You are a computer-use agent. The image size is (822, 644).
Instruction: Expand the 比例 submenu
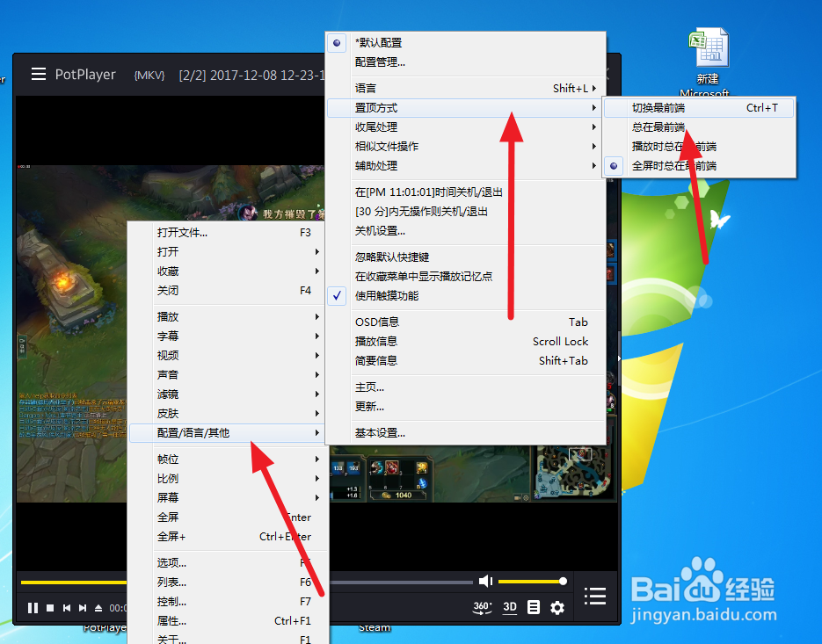click(227, 479)
